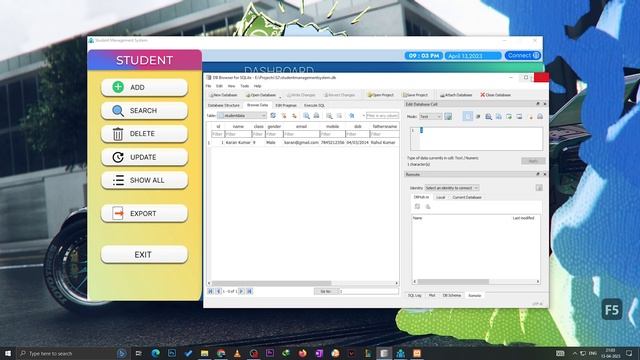The width and height of the screenshot is (640, 360).
Task: Click the mobile column header
Action: [x=333, y=127]
